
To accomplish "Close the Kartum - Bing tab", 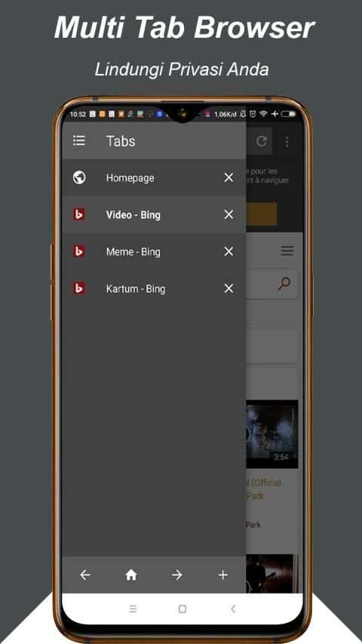I will click(x=229, y=288).
